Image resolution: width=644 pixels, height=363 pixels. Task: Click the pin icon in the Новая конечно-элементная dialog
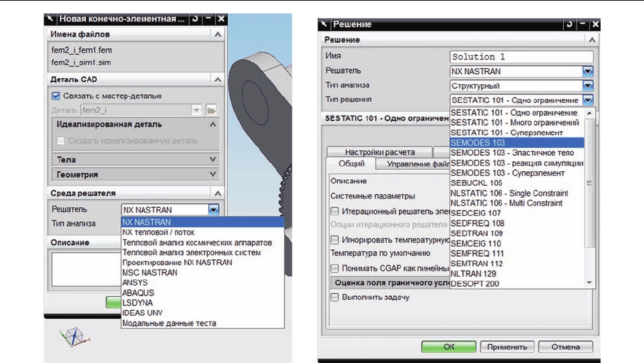[50, 19]
